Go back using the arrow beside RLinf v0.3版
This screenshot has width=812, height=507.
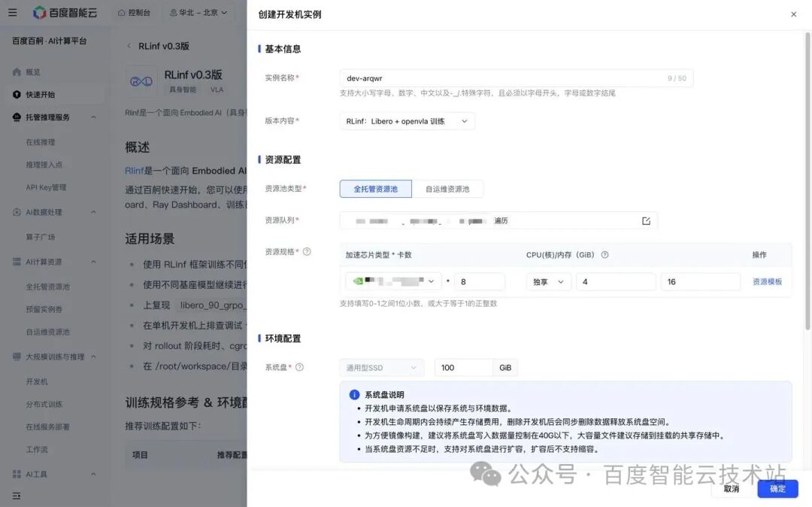click(x=129, y=46)
